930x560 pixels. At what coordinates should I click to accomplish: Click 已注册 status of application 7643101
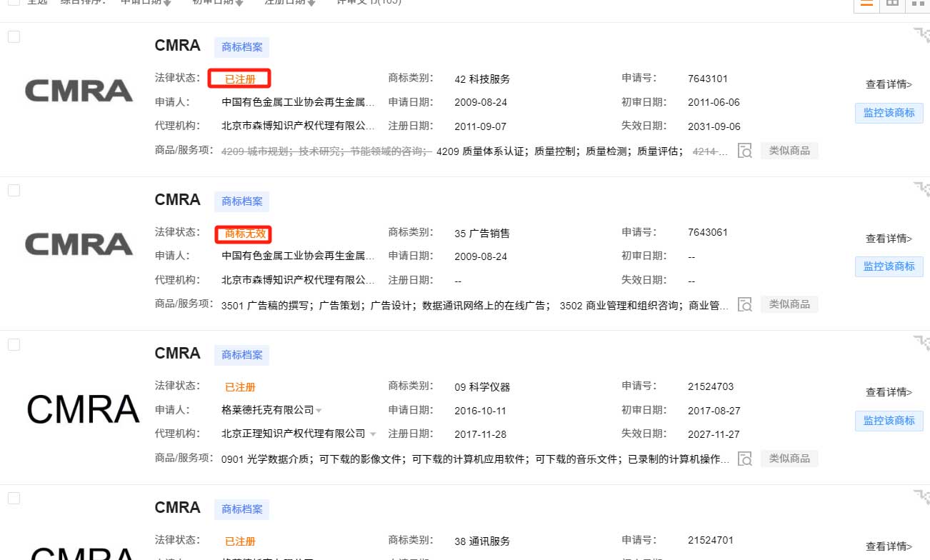click(x=240, y=79)
